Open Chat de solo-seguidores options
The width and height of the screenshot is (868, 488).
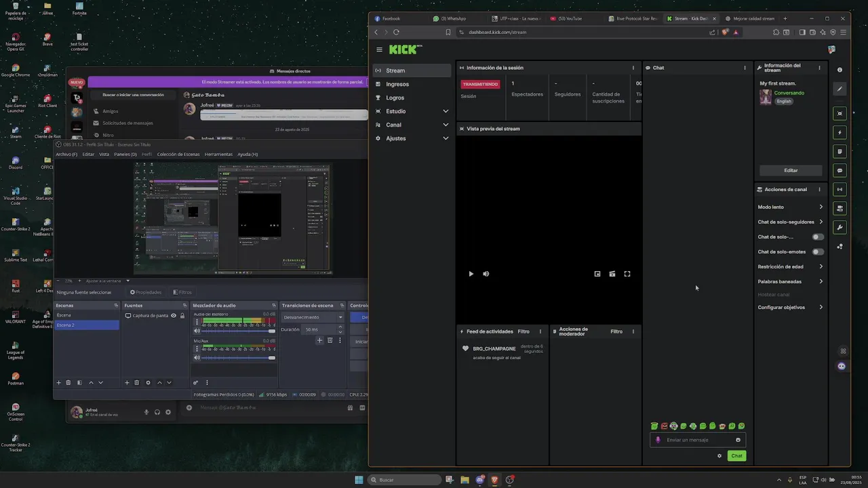pos(791,222)
